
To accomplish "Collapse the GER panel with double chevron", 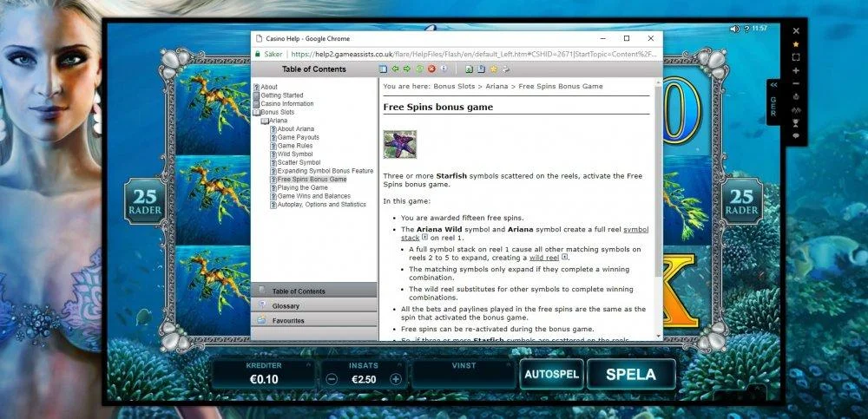I will tap(774, 85).
